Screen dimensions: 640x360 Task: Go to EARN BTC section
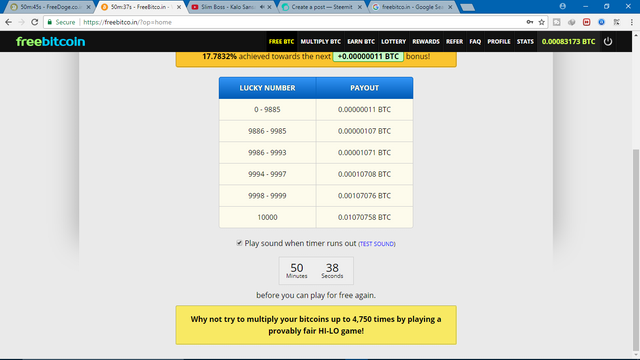(361, 41)
